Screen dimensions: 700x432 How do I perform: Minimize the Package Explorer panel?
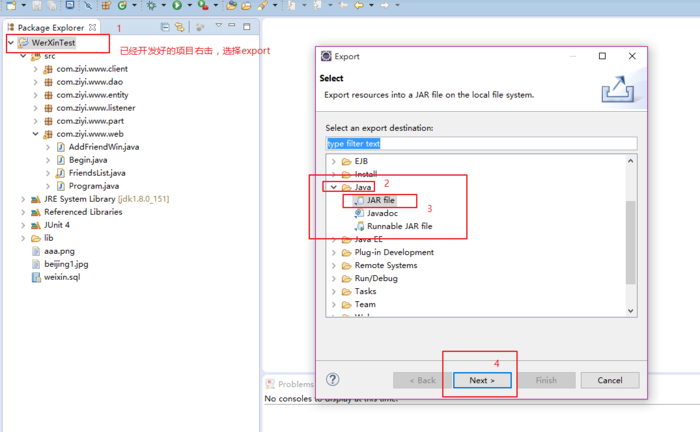pos(232,25)
